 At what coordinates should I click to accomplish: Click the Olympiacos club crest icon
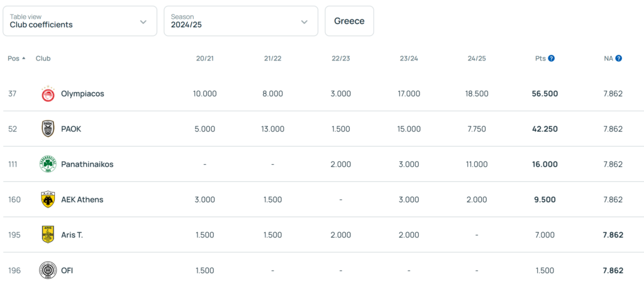[48, 94]
